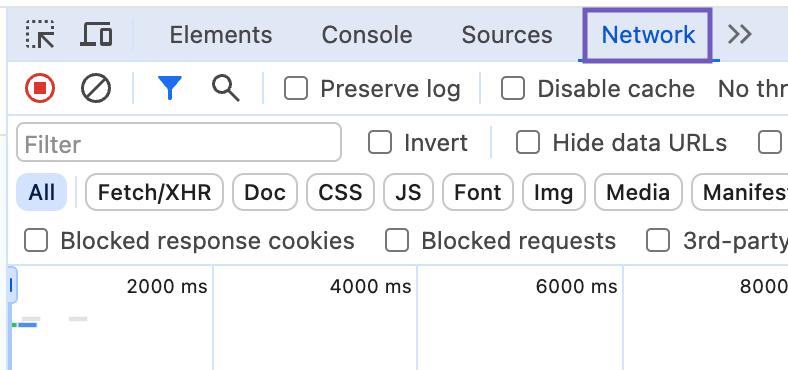Tick the Blocked requests checkbox

tap(397, 240)
